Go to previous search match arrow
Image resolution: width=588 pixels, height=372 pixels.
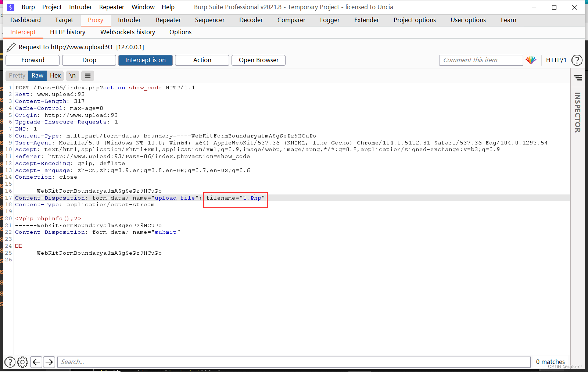pos(36,362)
